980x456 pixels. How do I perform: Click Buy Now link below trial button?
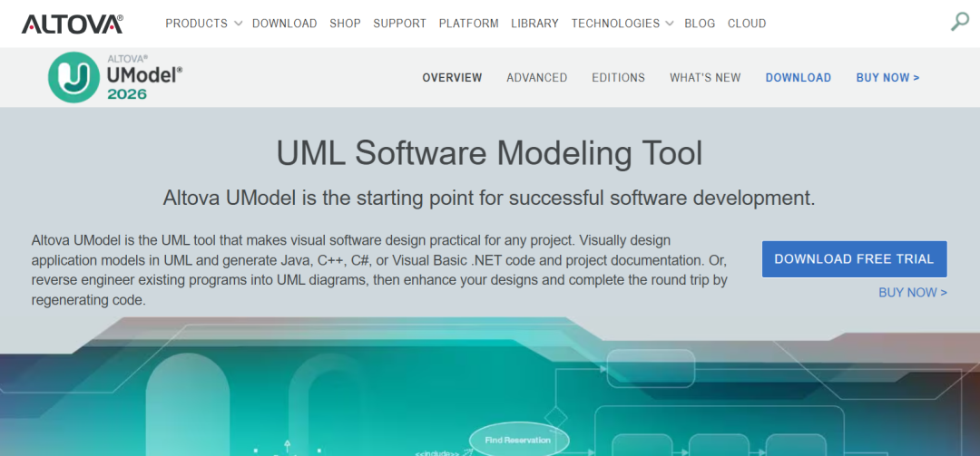click(913, 292)
